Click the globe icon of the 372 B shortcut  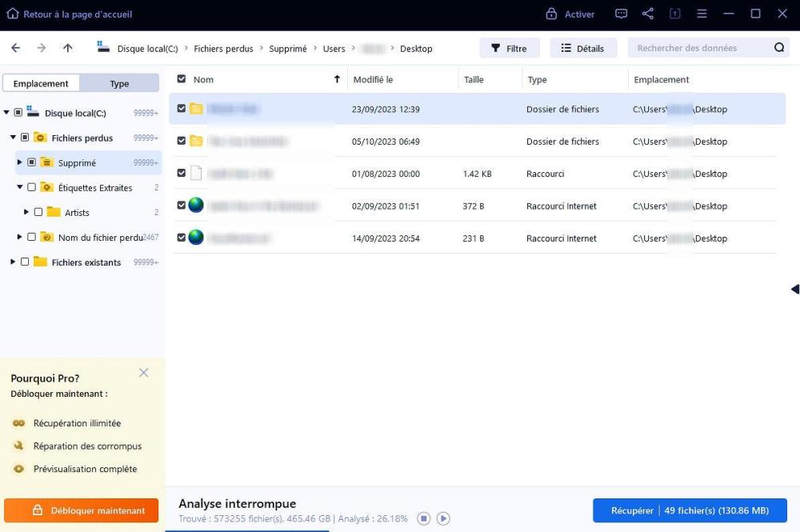coord(196,205)
